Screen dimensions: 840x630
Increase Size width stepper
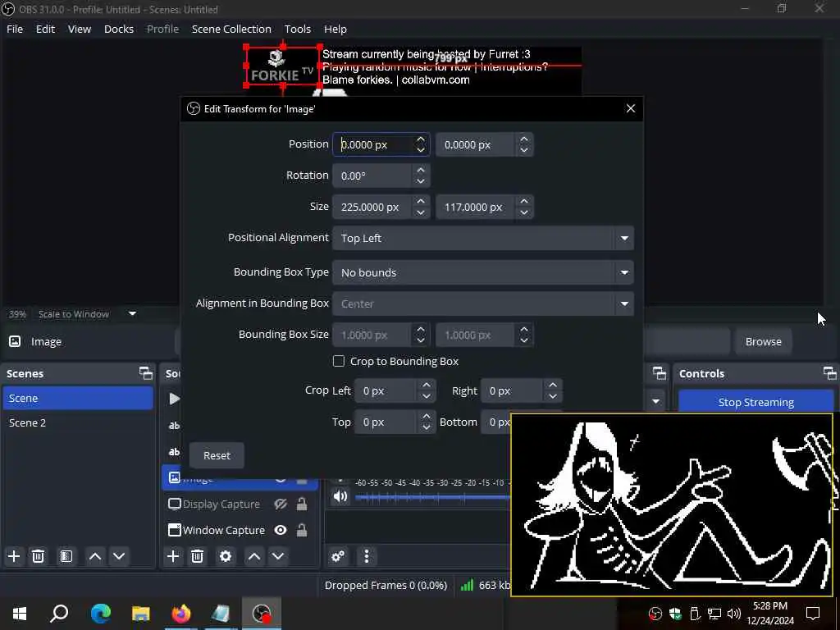[421, 202]
